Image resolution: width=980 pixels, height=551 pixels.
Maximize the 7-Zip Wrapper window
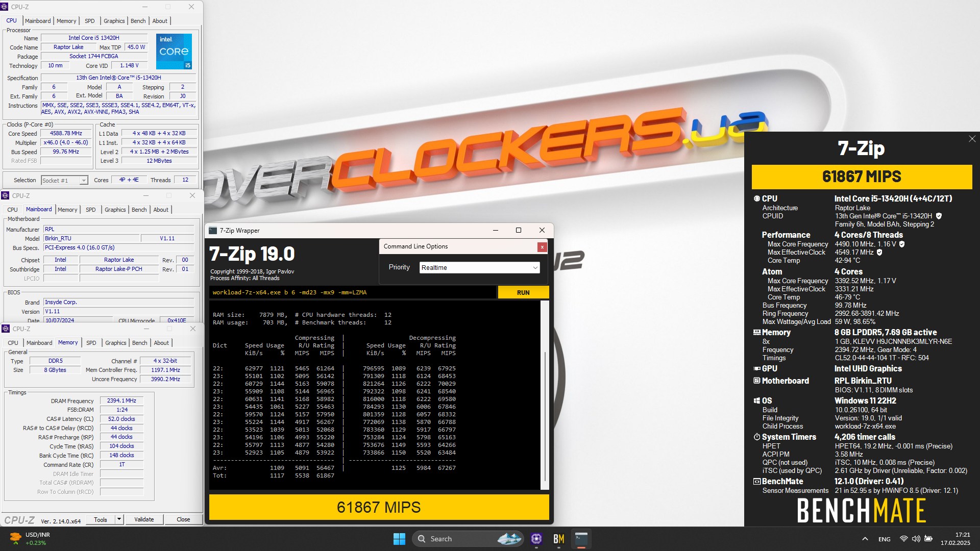(x=519, y=231)
